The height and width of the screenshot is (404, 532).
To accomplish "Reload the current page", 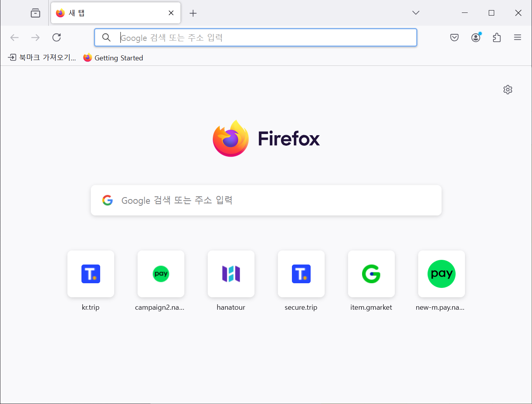I will 57,37.
